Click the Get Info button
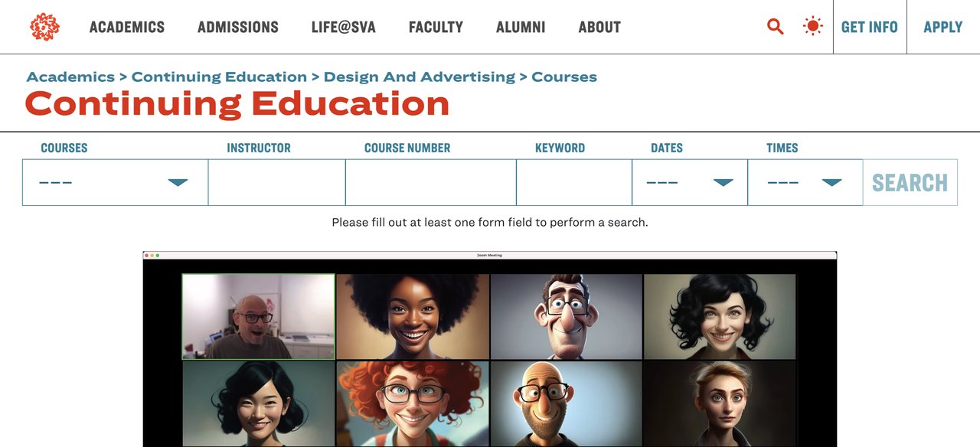980x447 pixels. (x=869, y=28)
